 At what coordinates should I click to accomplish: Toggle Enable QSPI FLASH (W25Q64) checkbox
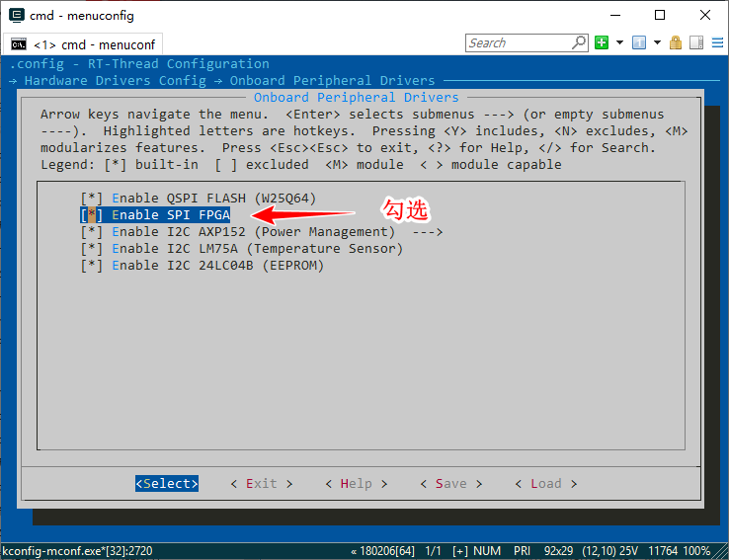(92, 198)
